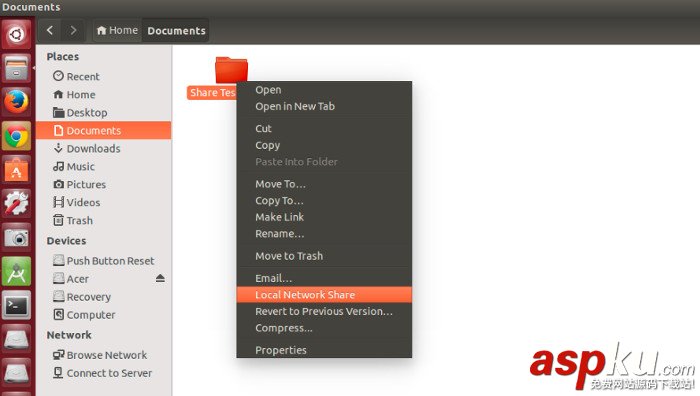
Task: Open System Settings gear-and-wrench icon
Action: (16, 204)
